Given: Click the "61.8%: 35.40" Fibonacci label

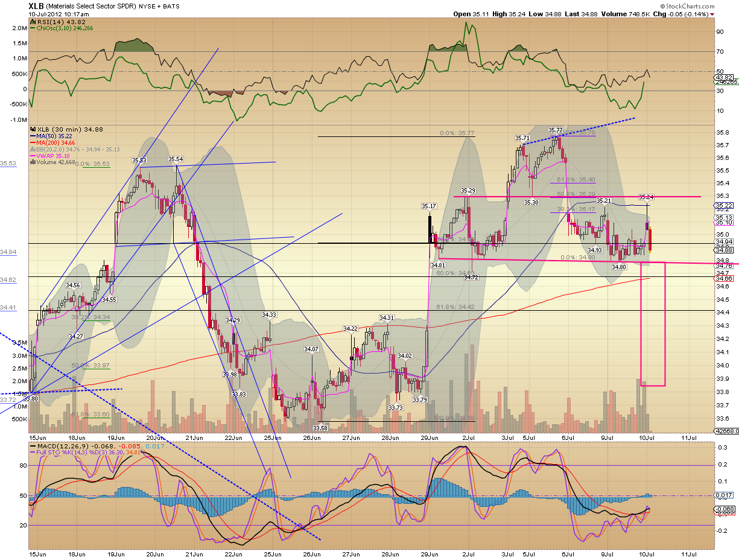Looking at the screenshot, I should 576,180.
